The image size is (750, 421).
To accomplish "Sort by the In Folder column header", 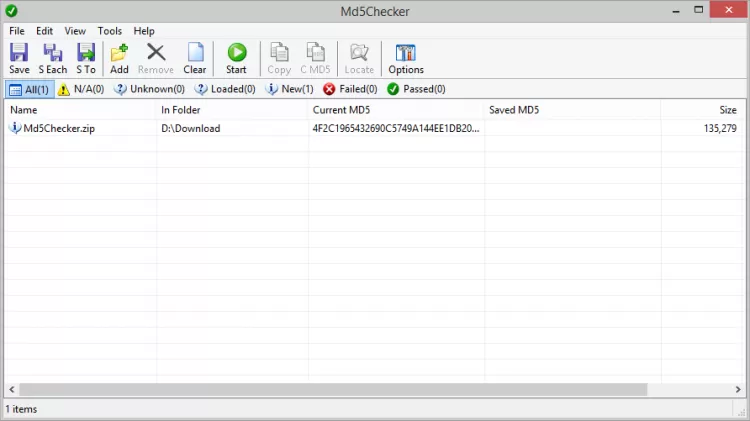I will click(232, 110).
